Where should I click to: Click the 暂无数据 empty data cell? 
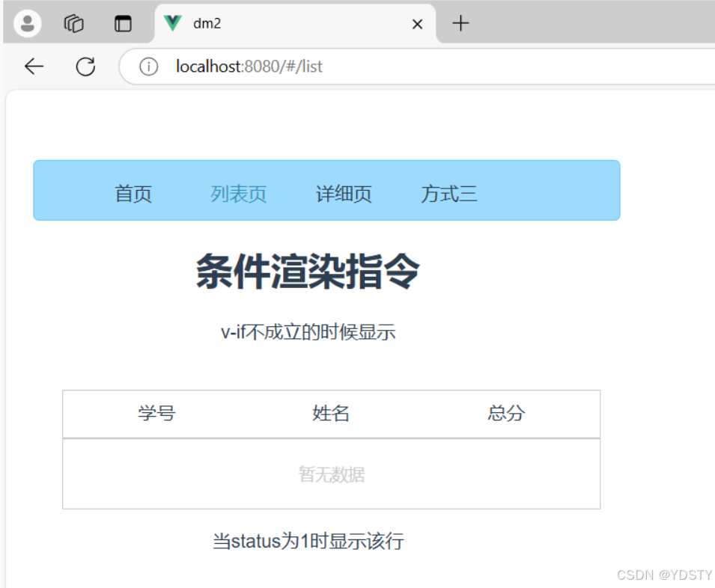click(330, 474)
